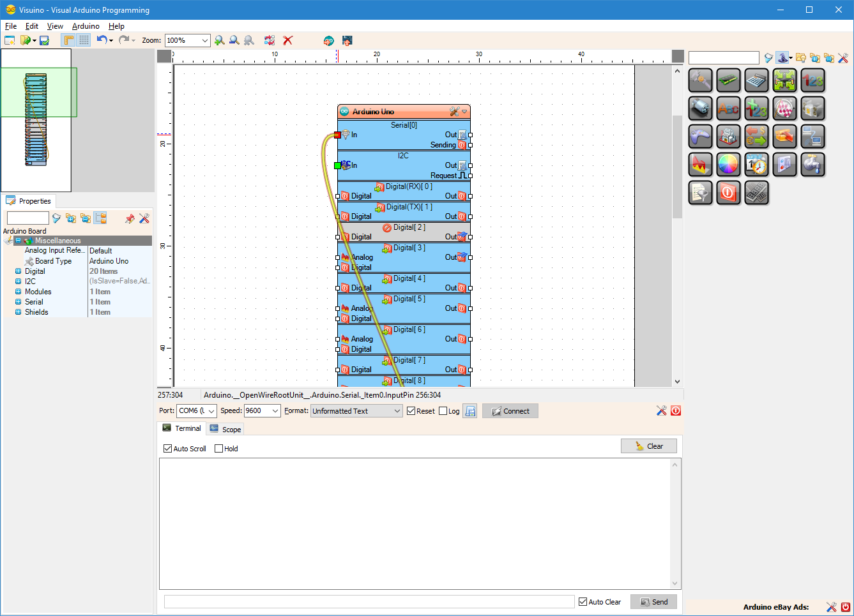
Task: Click the red X delete toolbar icon
Action: pos(288,40)
